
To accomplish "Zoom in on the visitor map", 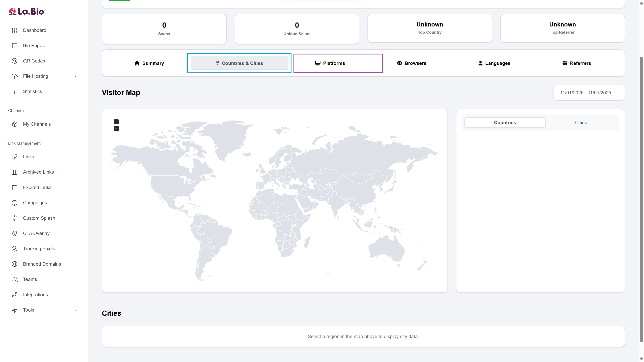I will (x=116, y=122).
